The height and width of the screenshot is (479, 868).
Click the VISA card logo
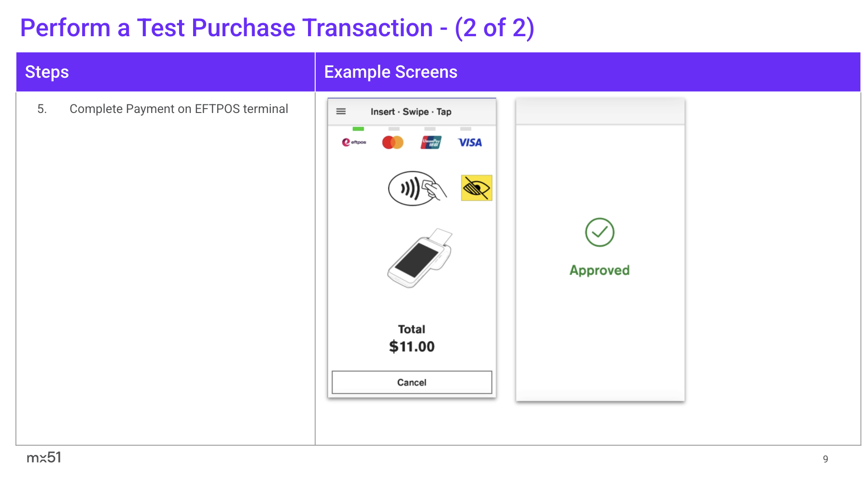pos(470,142)
